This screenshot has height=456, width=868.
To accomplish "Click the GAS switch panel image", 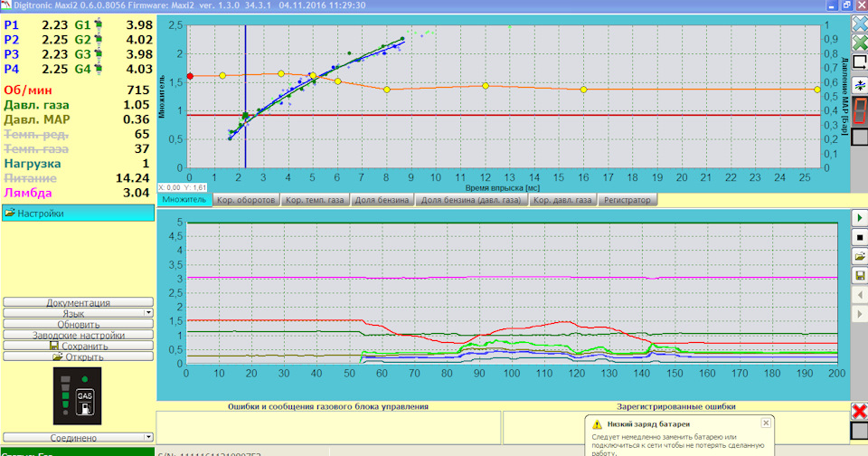I will (x=78, y=396).
